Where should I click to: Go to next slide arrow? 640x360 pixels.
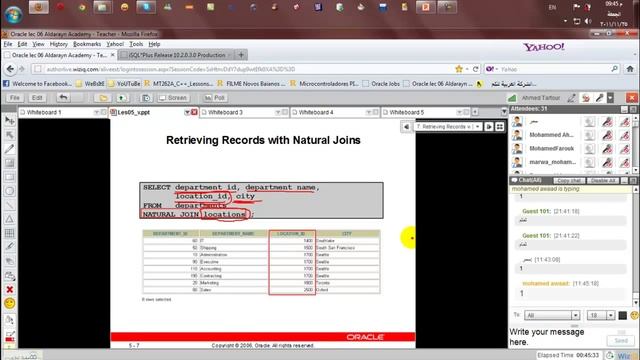[489, 127]
